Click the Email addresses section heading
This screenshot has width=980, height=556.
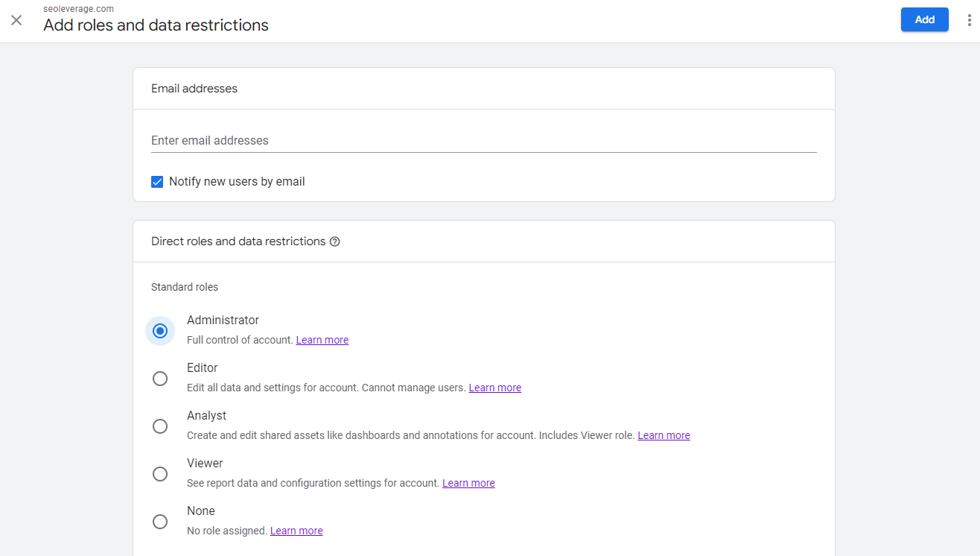pos(194,89)
